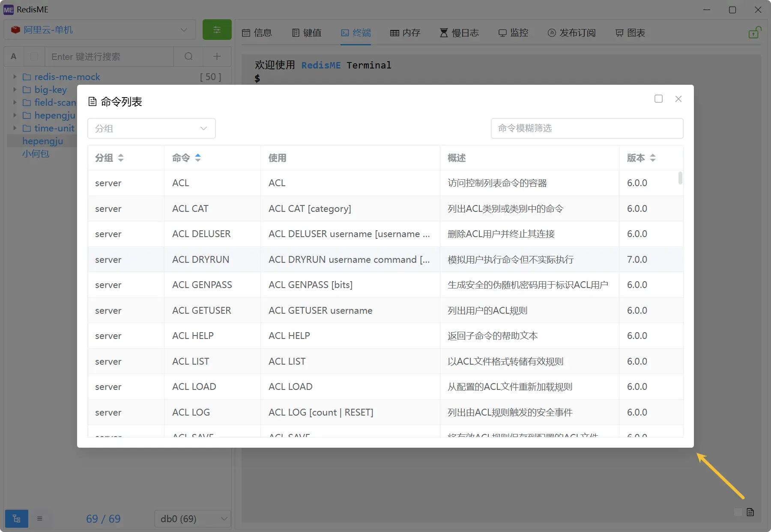This screenshot has height=532, width=771.
Task: Click the 'ACL DELUSER' command cell
Action: 212,234
